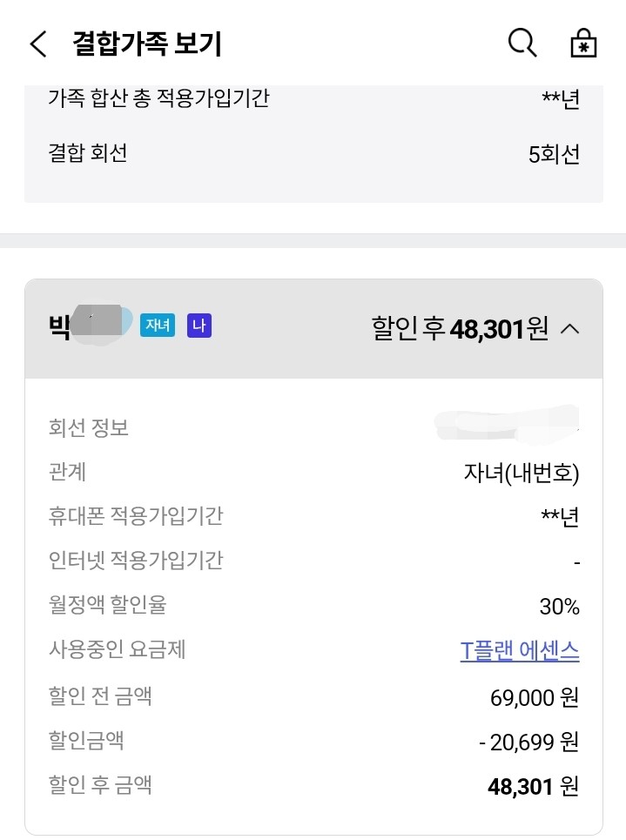Select the 자녀(내번호) relationship value

coord(521,473)
